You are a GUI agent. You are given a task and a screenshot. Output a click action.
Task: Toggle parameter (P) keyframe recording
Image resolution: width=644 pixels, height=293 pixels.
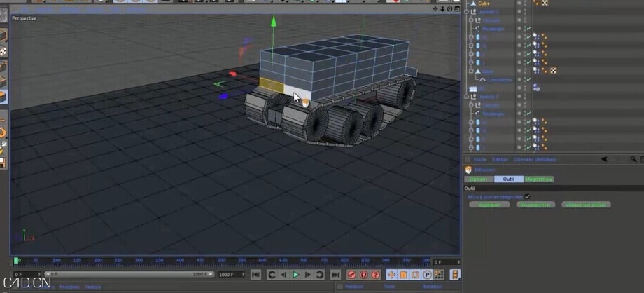pos(427,275)
